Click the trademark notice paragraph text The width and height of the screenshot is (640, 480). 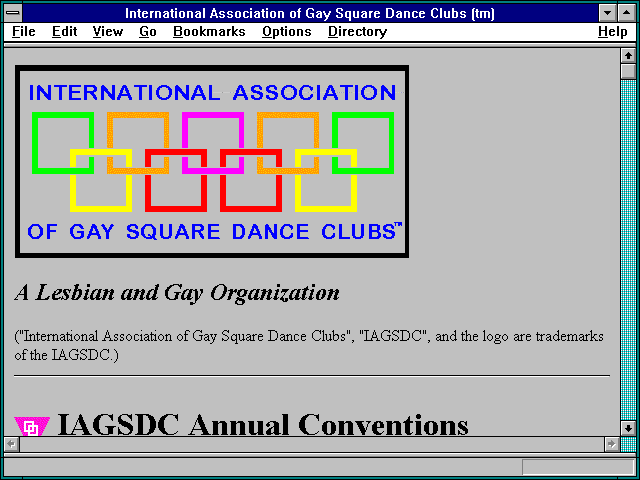coord(309,345)
